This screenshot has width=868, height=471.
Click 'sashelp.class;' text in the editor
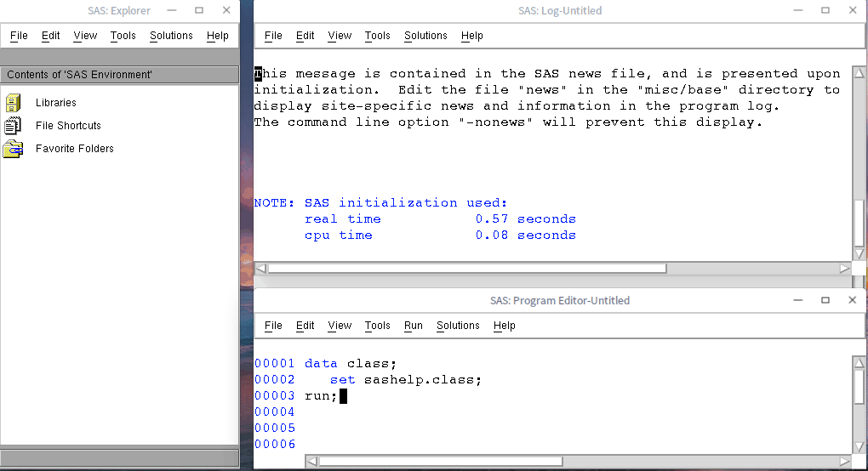pyautogui.click(x=423, y=380)
